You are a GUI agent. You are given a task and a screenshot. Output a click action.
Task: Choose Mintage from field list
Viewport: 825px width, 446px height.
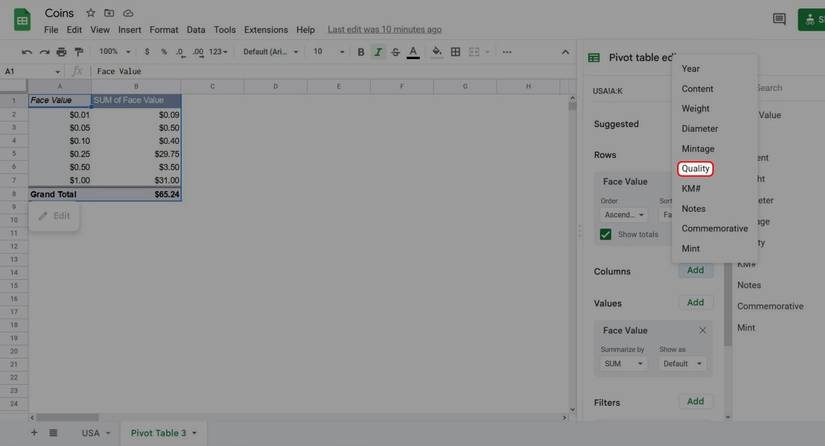[x=698, y=148]
